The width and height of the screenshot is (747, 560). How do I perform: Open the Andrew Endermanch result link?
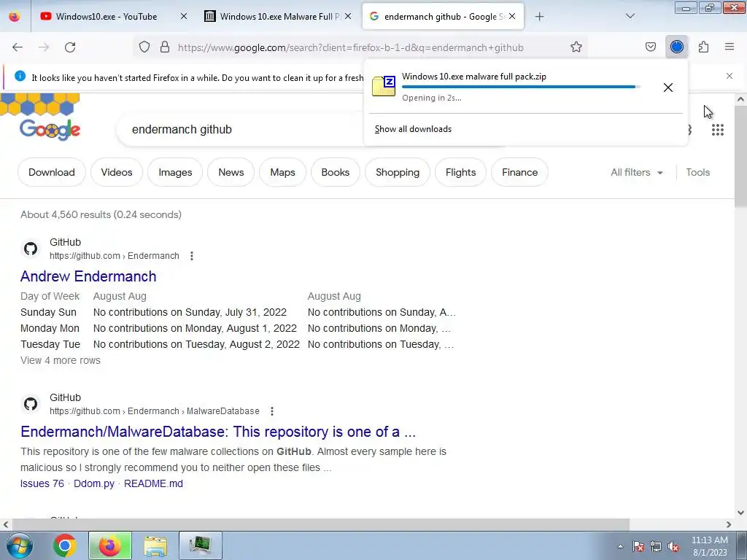pyautogui.click(x=88, y=276)
